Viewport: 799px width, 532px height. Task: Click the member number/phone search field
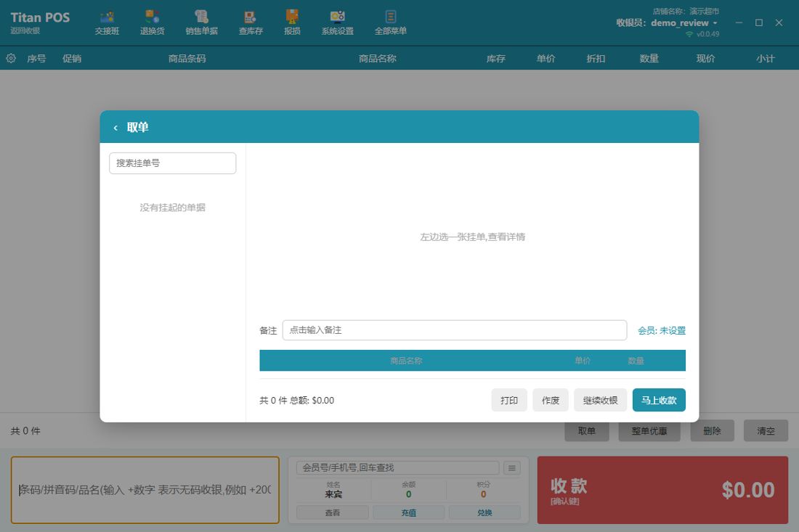(397, 468)
